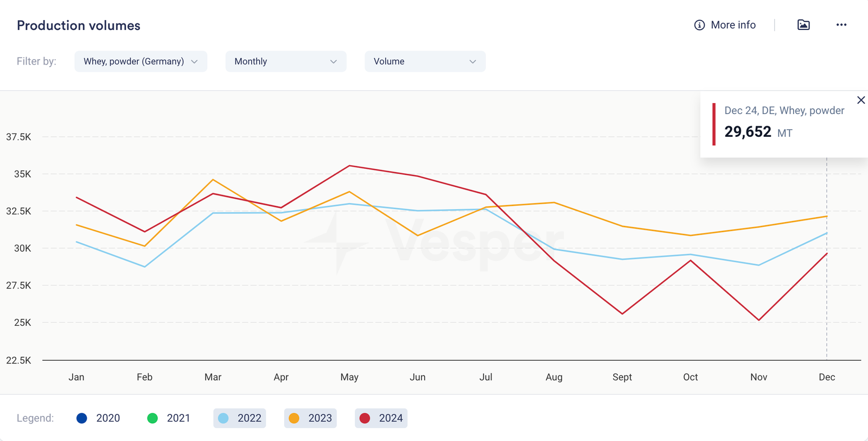Click the light blue 2022 legend dot
868x441 pixels.
224,418
